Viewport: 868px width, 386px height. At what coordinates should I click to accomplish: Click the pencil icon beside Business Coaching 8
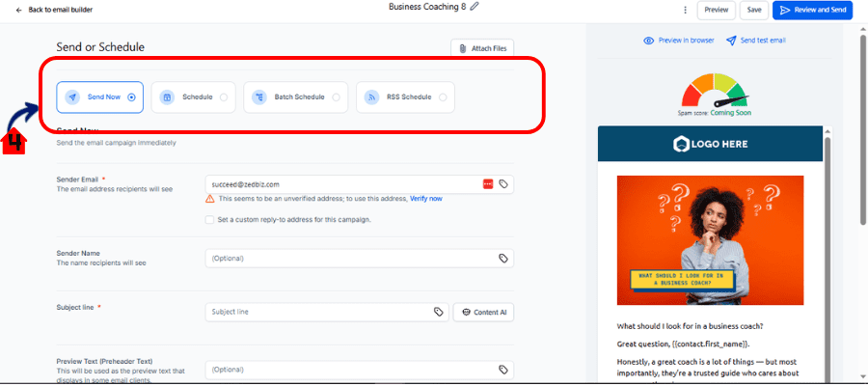(x=474, y=7)
